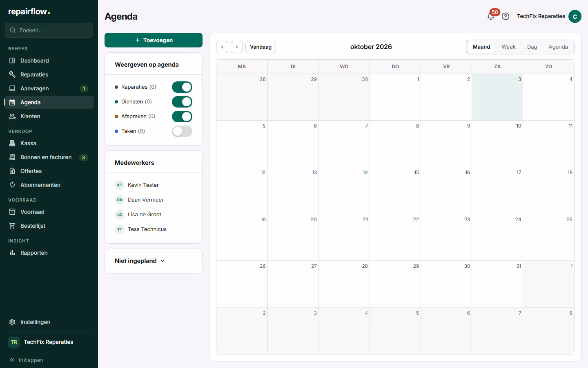This screenshot has width=588, height=368.
Task: Open Aanvragen inbox icon in sidebar
Action: (x=12, y=88)
